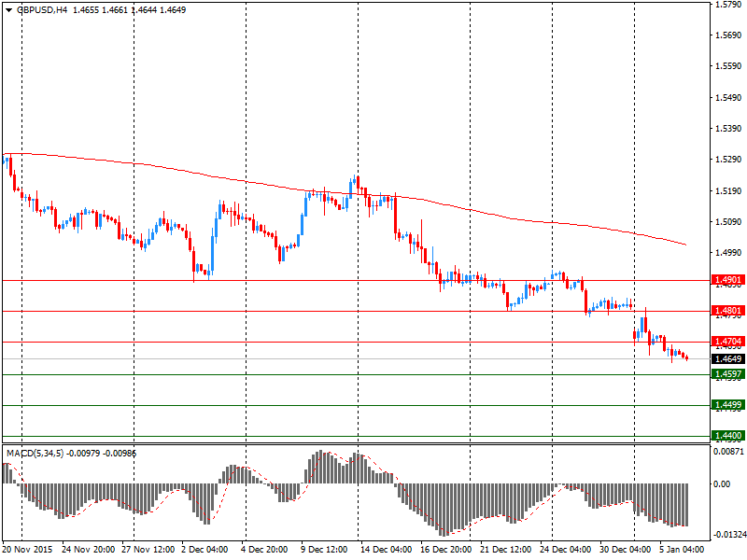Select the 1.4649 current price label
Image resolution: width=747 pixels, height=560 pixels.
tap(728, 358)
